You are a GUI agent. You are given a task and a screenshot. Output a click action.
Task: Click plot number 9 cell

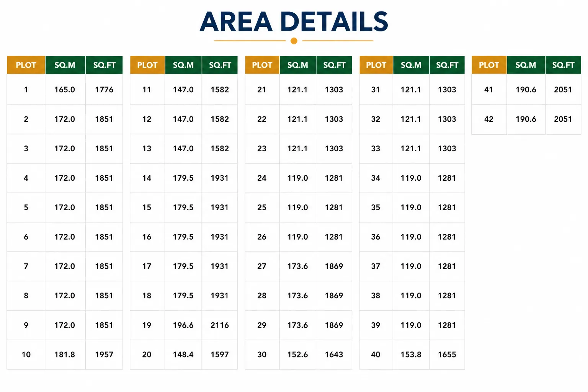[x=26, y=325]
